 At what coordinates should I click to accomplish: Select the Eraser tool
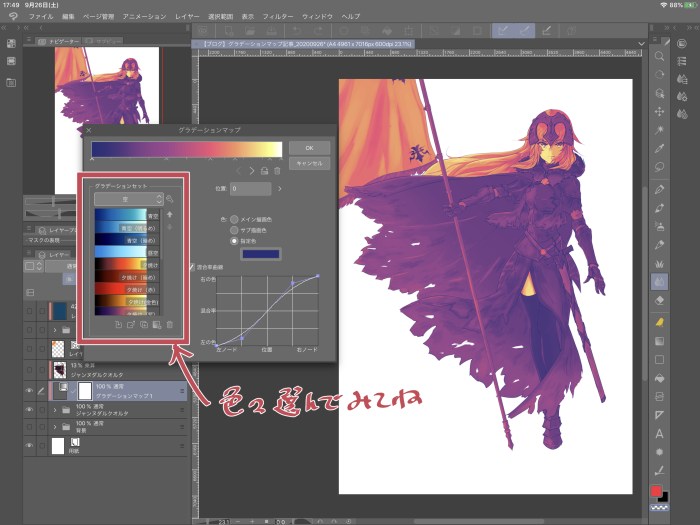point(660,298)
